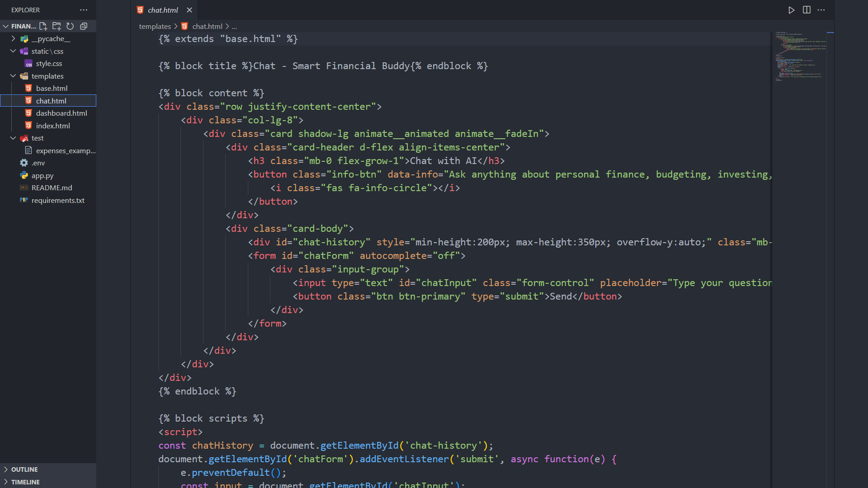868x488 pixels.
Task: Refresh the Explorer file tree
Action: [70, 26]
